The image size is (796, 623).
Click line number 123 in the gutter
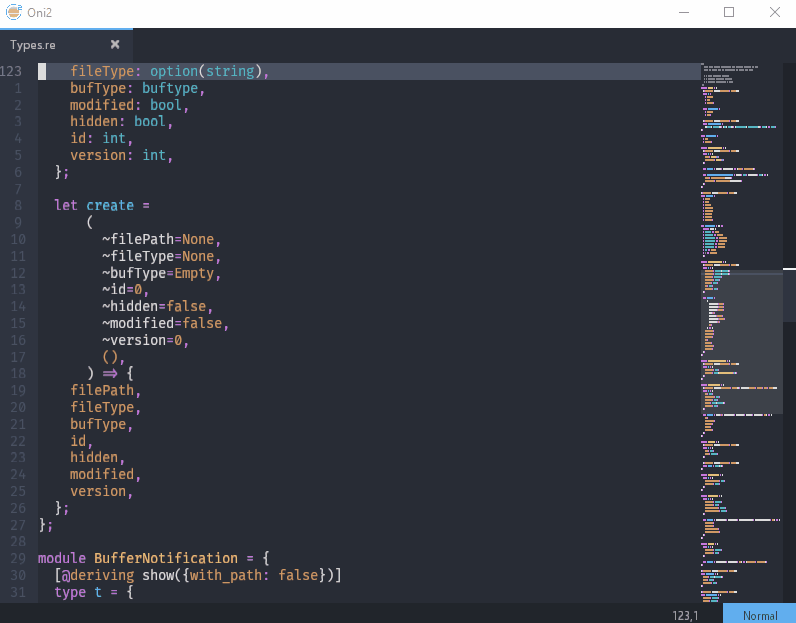11,71
